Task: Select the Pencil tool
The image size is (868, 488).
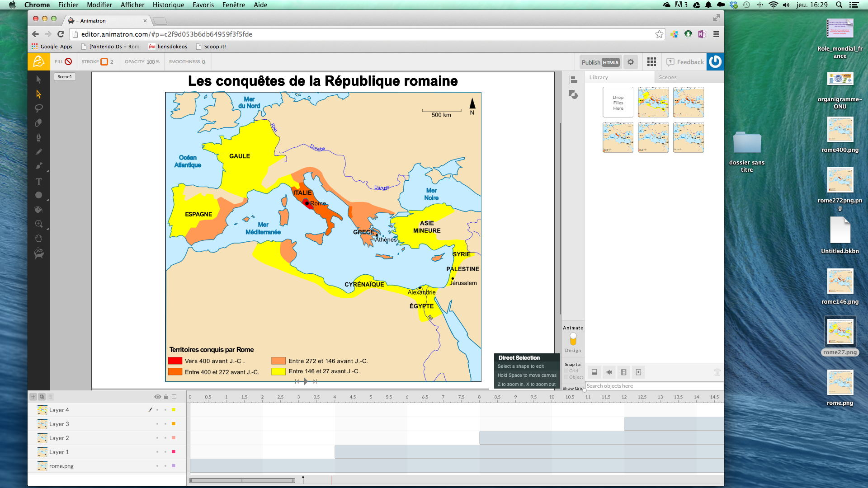Action: [x=38, y=152]
